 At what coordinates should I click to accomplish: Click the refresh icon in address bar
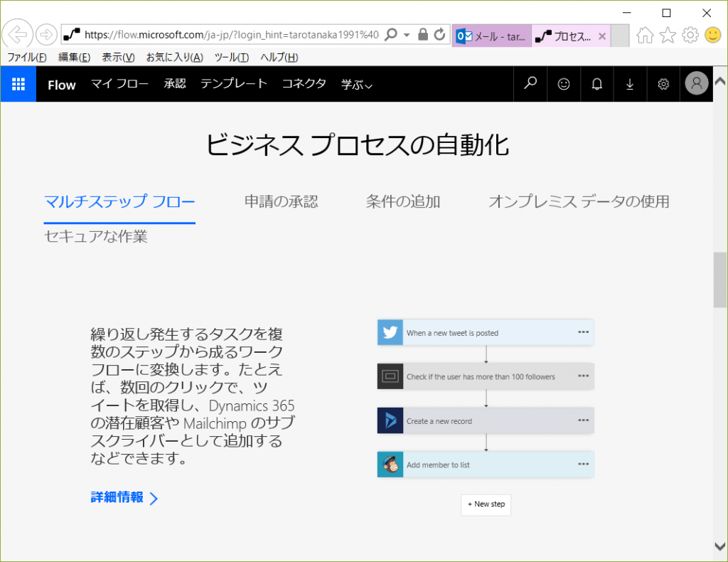point(439,34)
